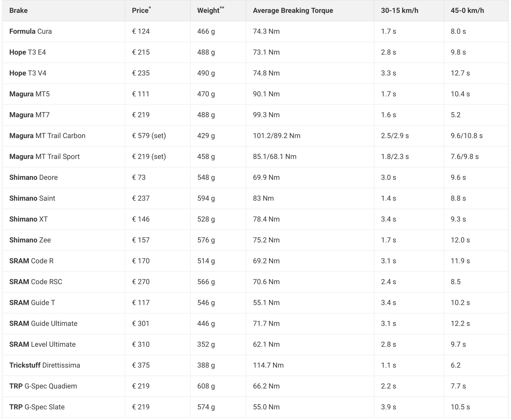Click the TRP G-Spec Slate name
Viewport: 511px width, 420px height.
click(x=37, y=407)
